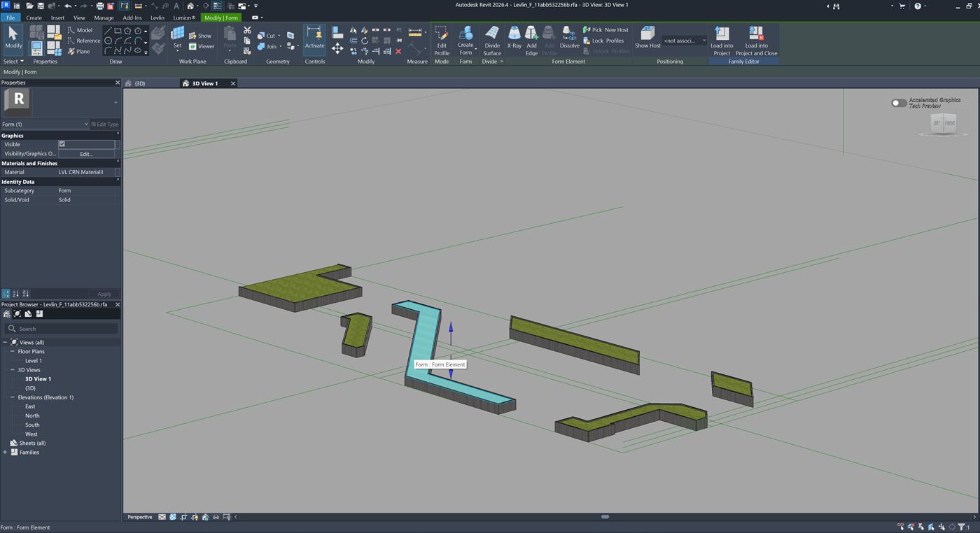Image resolution: width=980 pixels, height=533 pixels.
Task: Select the South elevation view
Action: tap(32, 425)
